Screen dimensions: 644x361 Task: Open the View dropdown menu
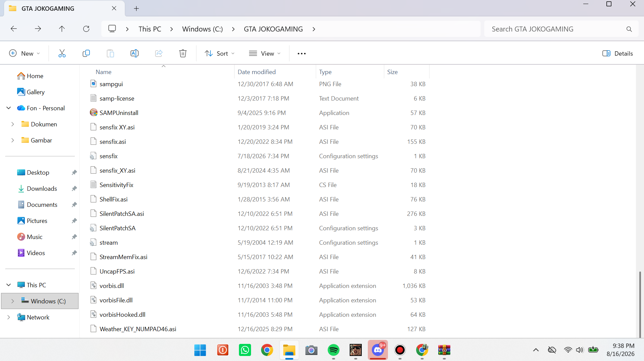tap(265, 53)
